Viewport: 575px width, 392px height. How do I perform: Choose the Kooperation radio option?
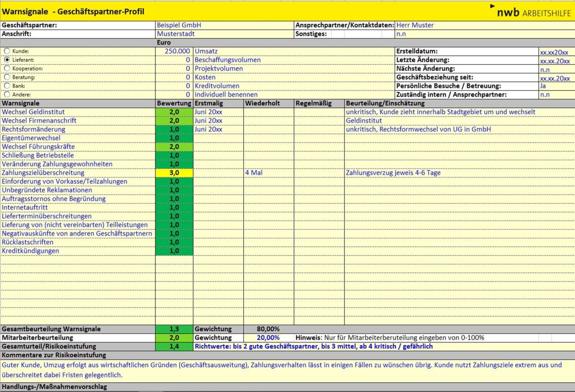point(7,68)
